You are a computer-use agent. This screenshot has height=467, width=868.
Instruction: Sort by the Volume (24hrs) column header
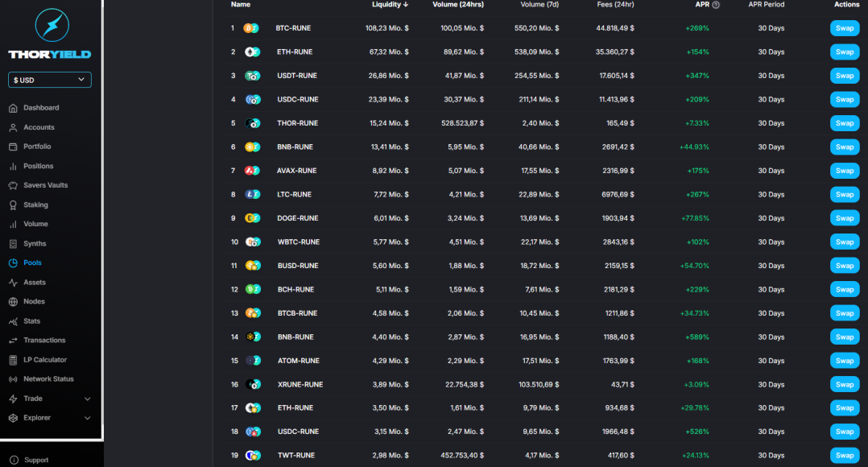click(458, 4)
